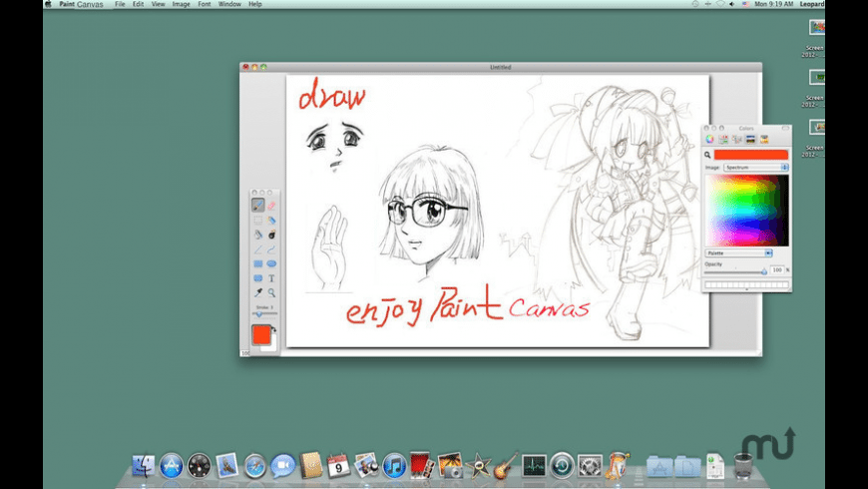Click the clock showing Mon 9:19 AM
The width and height of the screenshot is (868, 489).
pos(774,4)
